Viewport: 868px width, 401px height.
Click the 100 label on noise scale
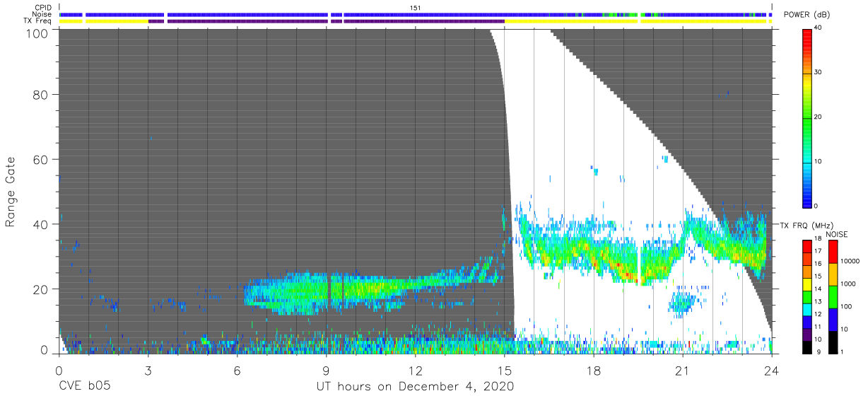click(847, 307)
